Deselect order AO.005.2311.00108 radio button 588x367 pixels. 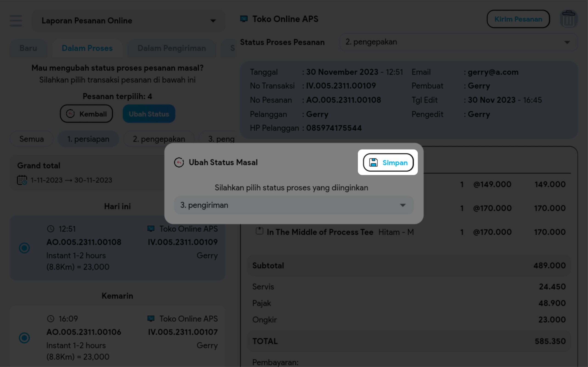click(x=24, y=248)
